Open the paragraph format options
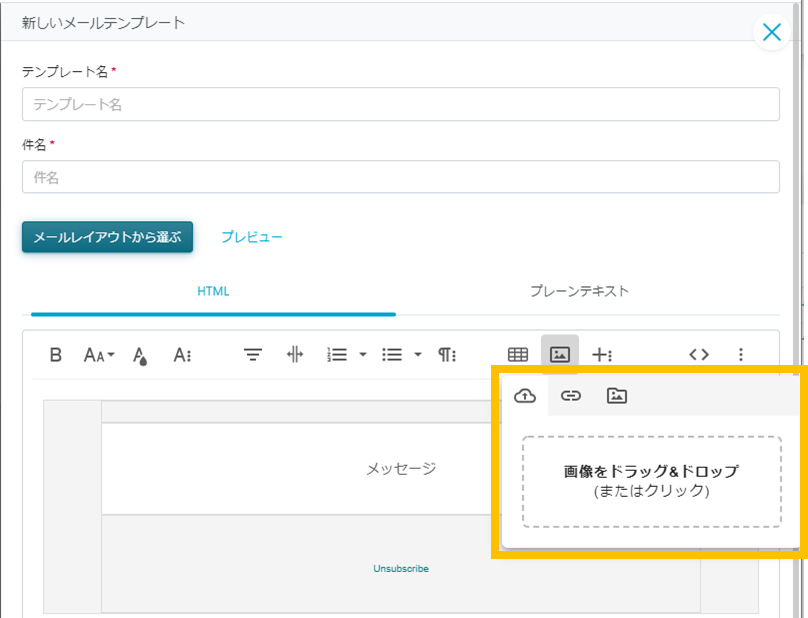This screenshot has height=618, width=808. click(447, 355)
